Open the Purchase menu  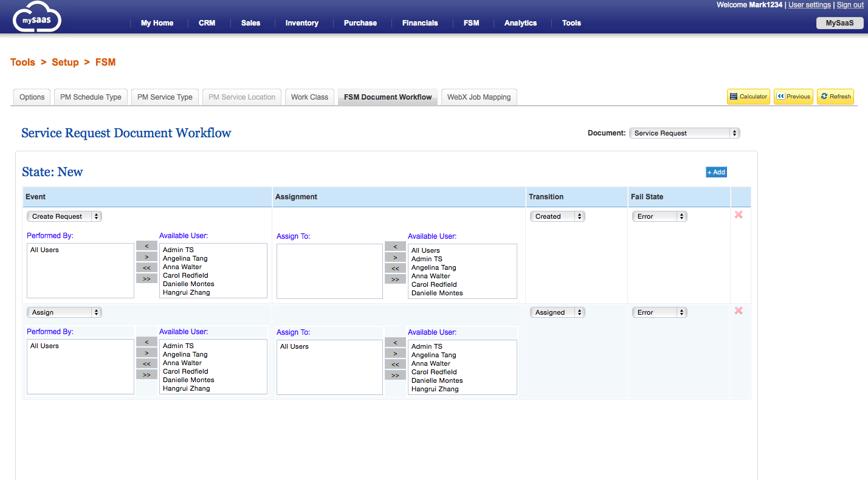click(x=360, y=23)
